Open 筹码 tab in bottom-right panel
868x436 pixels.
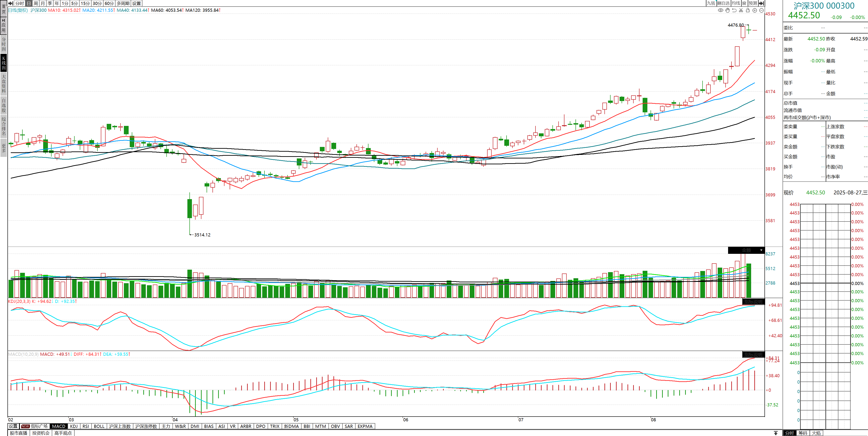point(803,433)
